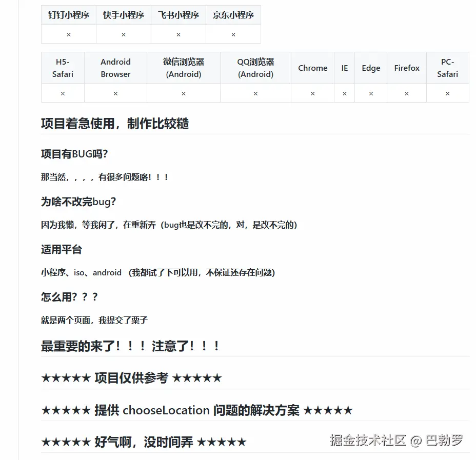This screenshot has width=476, height=460.
Task: Click the × mark under Firefox
Action: point(407,93)
